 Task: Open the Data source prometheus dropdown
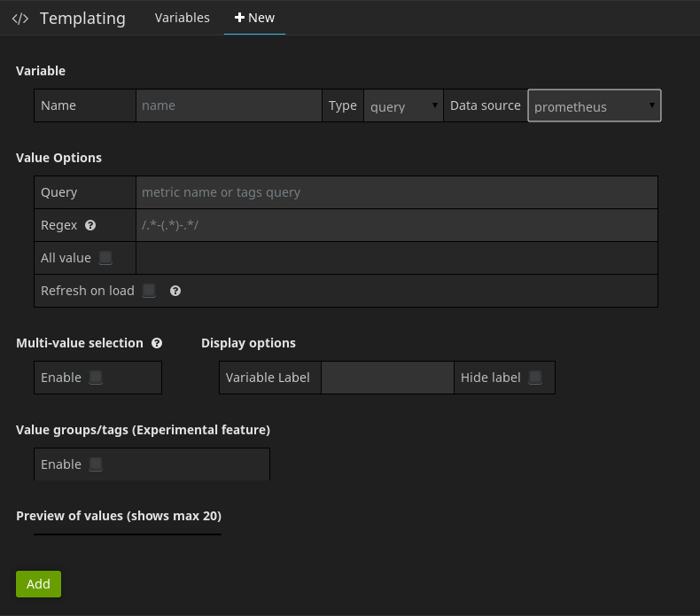tap(594, 106)
